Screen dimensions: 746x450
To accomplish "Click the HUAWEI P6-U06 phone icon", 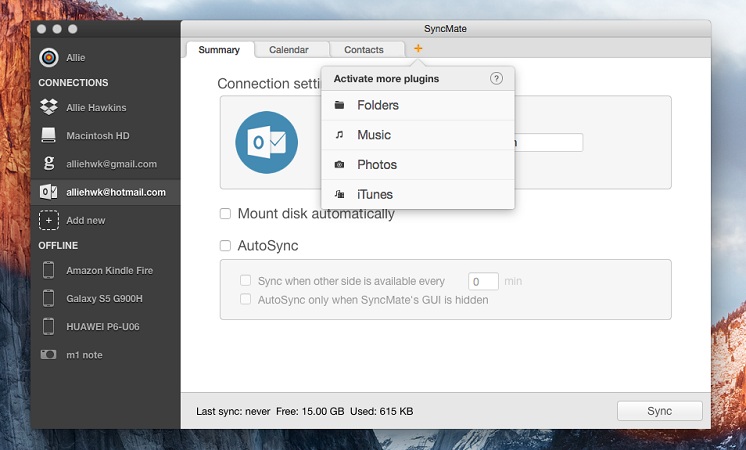I will [49, 326].
